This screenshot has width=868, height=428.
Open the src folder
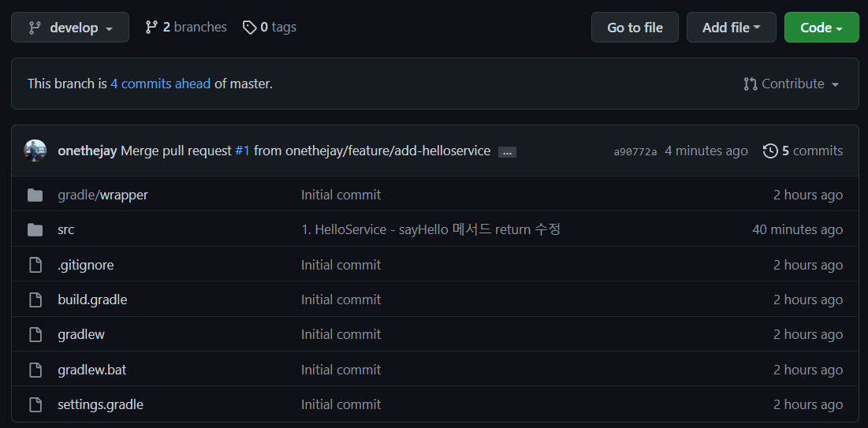[x=66, y=229]
